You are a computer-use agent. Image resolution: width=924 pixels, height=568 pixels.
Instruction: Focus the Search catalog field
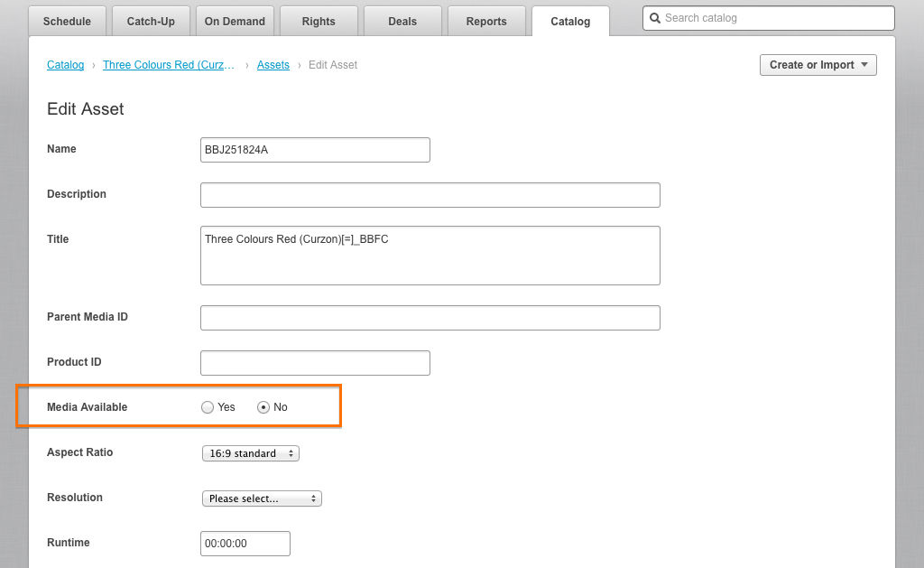coord(769,18)
